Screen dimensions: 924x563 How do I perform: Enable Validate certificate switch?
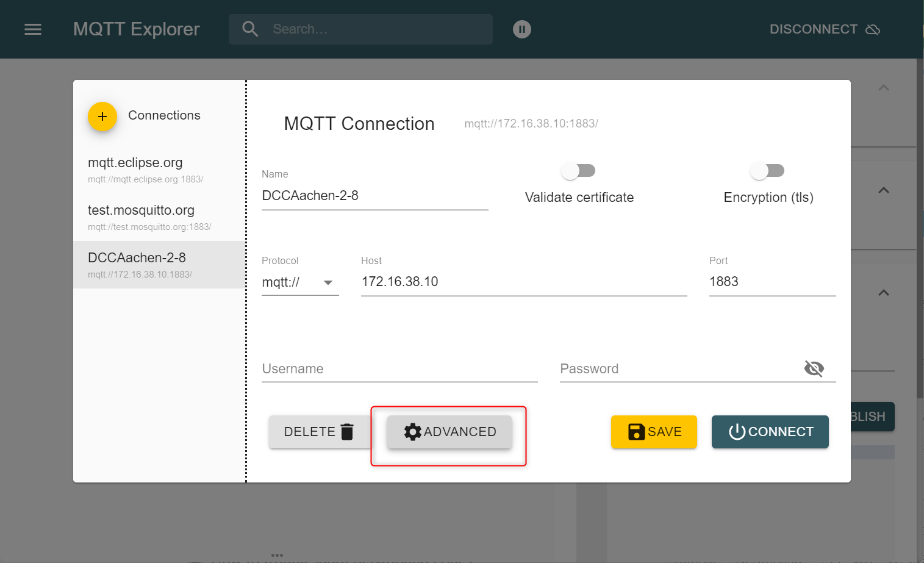pos(578,171)
